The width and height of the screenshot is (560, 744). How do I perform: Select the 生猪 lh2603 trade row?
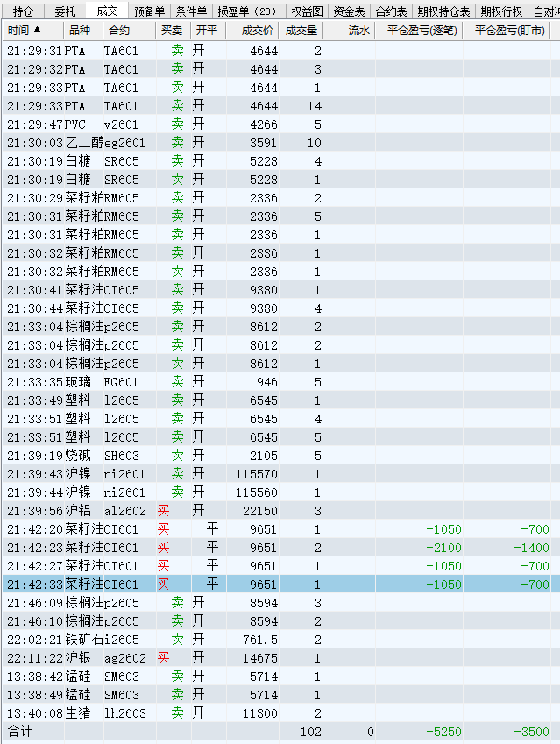(x=175, y=713)
